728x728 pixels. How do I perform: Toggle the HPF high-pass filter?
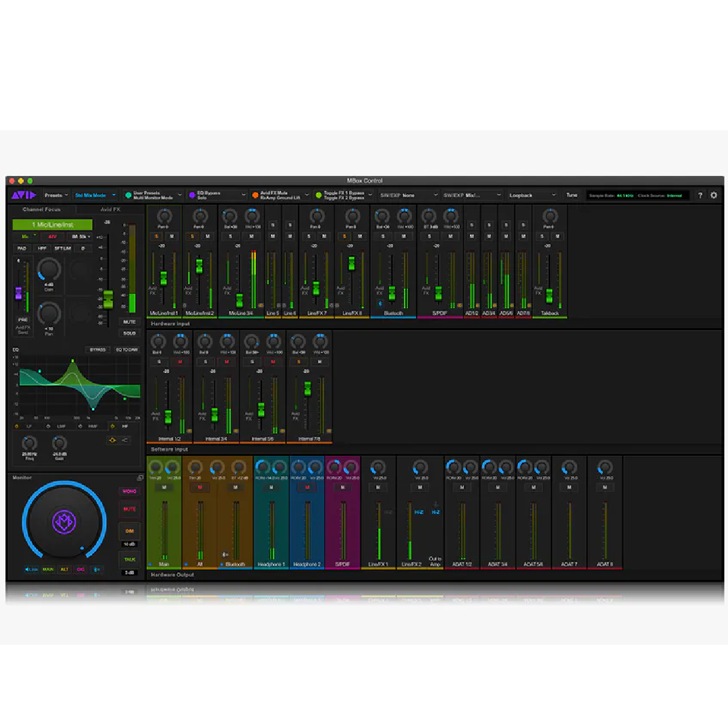(42, 248)
